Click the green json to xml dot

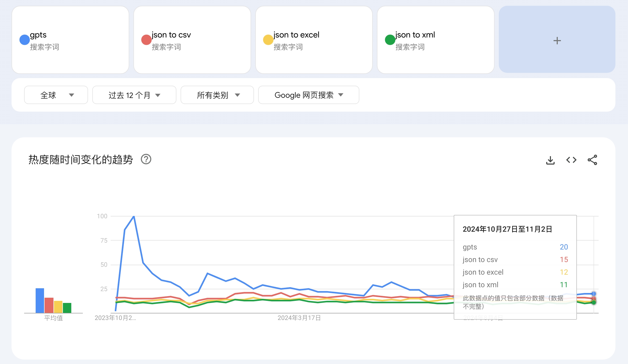[389, 40]
